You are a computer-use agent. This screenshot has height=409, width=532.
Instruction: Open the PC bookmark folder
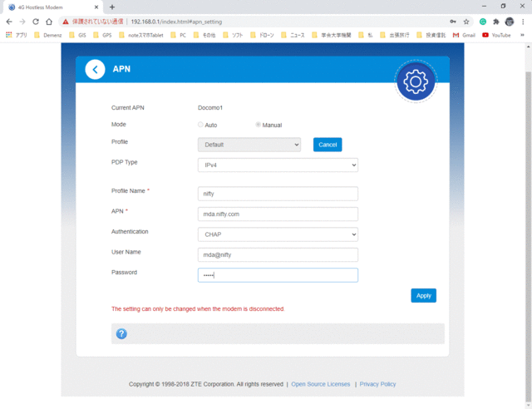(179, 35)
